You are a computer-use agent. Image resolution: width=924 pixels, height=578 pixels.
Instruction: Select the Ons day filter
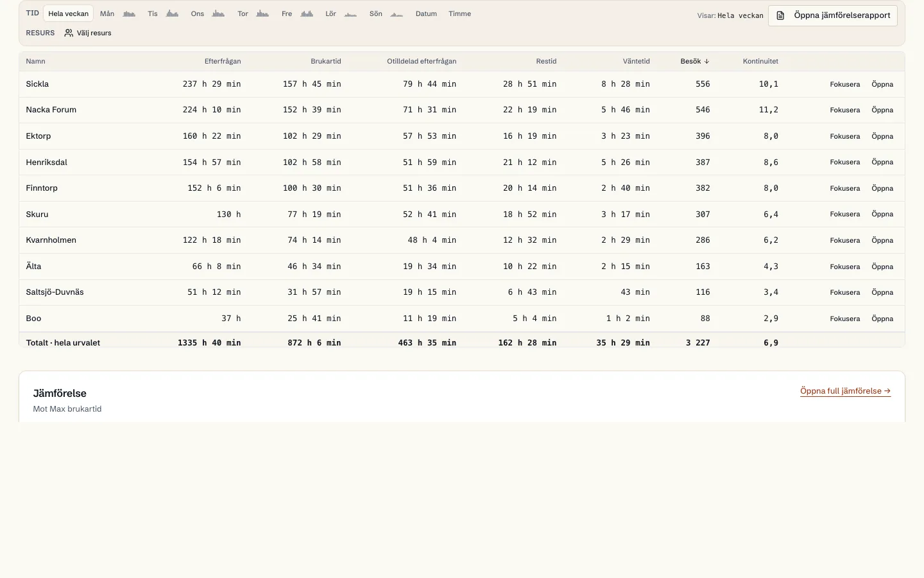pos(198,13)
